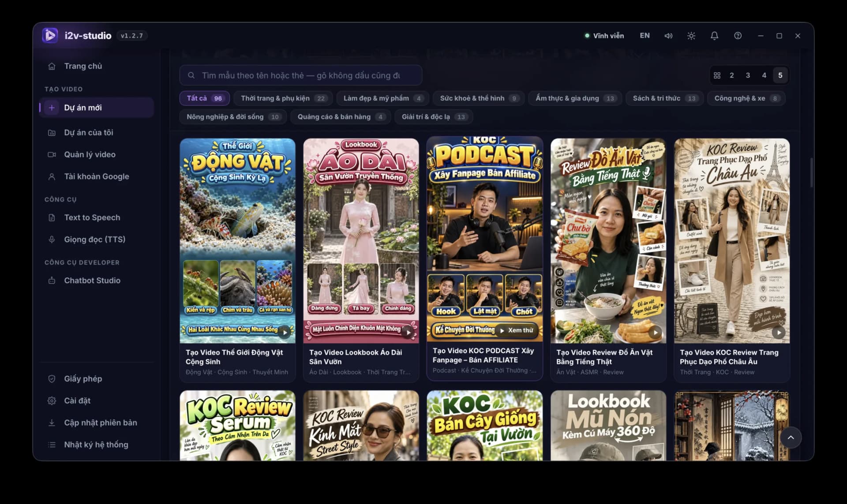This screenshot has height=504, width=847.
Task: Set template grid to 3 columns
Action: coord(748,75)
